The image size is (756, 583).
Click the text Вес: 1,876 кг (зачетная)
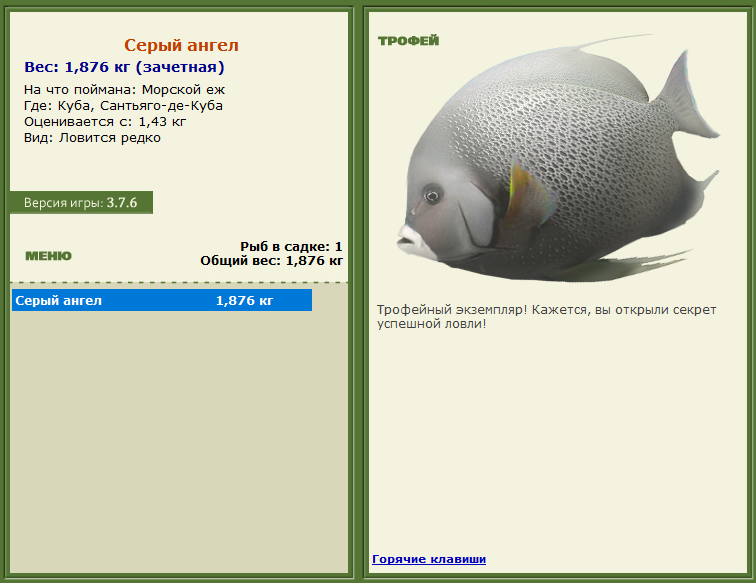[124, 67]
